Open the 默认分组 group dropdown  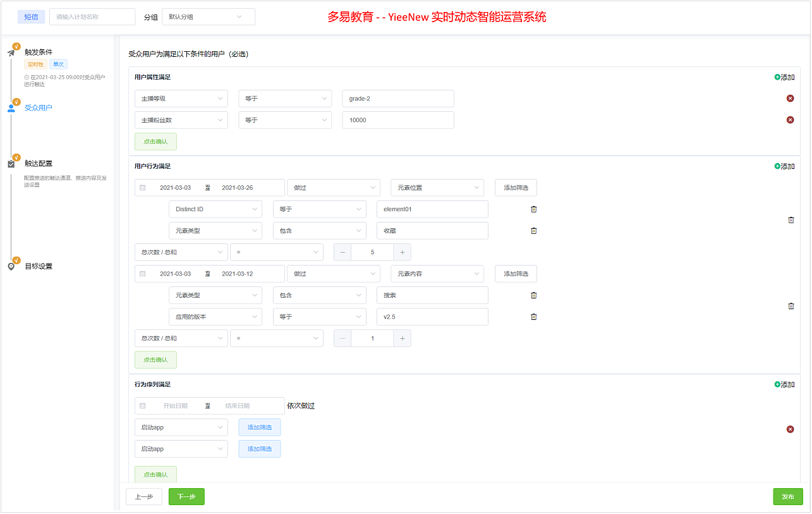click(209, 17)
